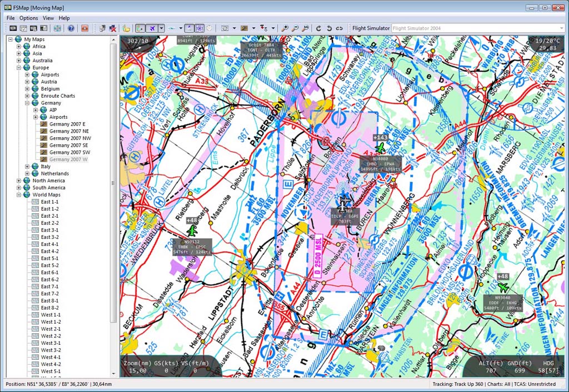Rotate map counterclockwise with arrow icon
569x392 pixels.
click(329, 28)
